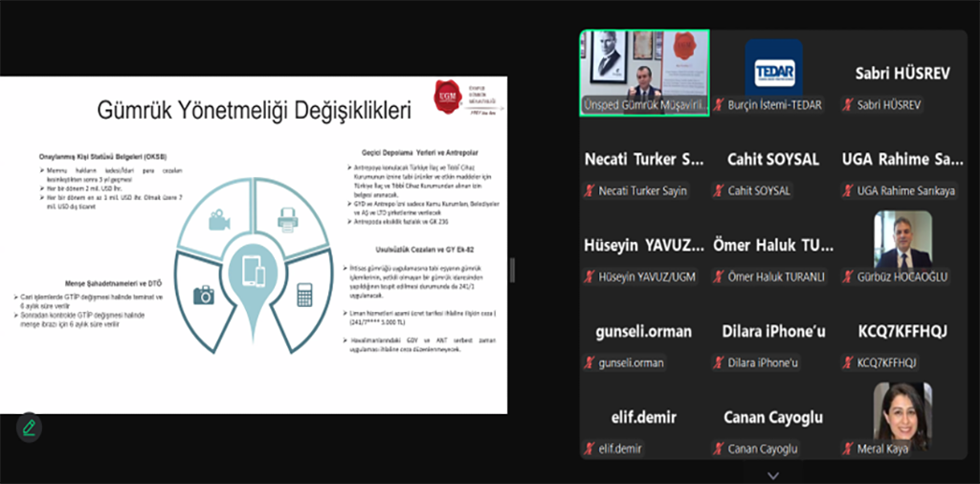The width and height of the screenshot is (980, 484).
Task: Click the TEDAR logo in Burçin's tile
Action: (x=773, y=67)
